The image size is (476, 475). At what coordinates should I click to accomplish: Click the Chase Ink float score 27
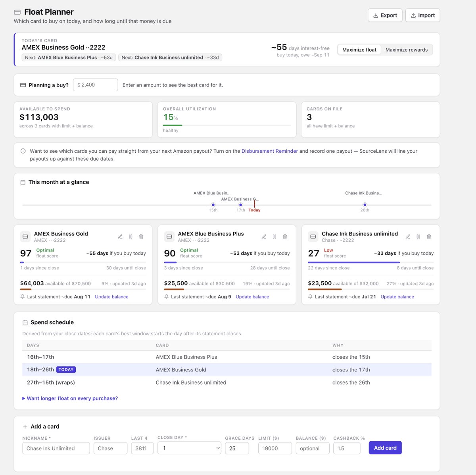click(313, 254)
